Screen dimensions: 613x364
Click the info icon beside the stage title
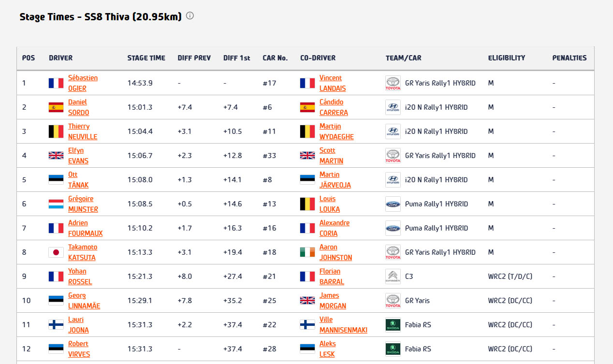(190, 16)
